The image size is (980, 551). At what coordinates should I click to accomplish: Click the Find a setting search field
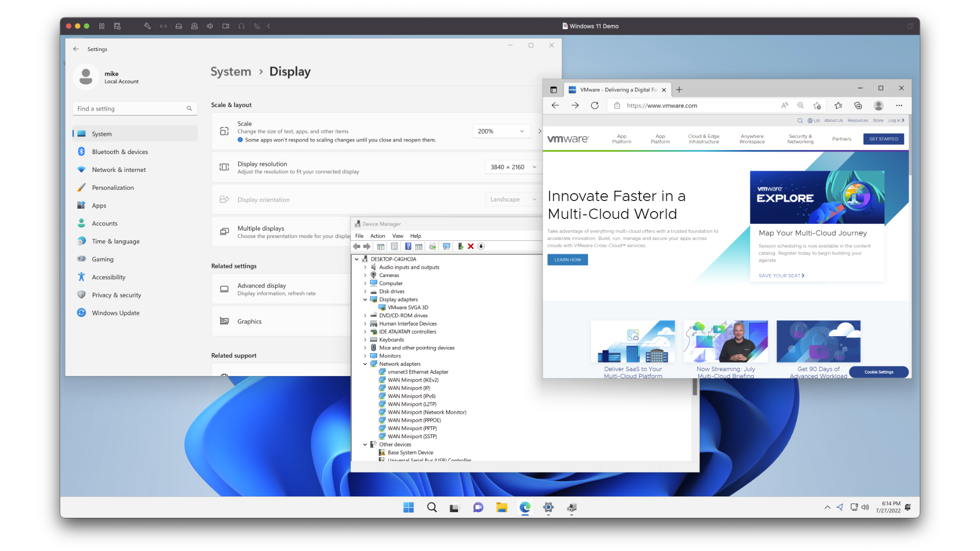click(x=135, y=109)
